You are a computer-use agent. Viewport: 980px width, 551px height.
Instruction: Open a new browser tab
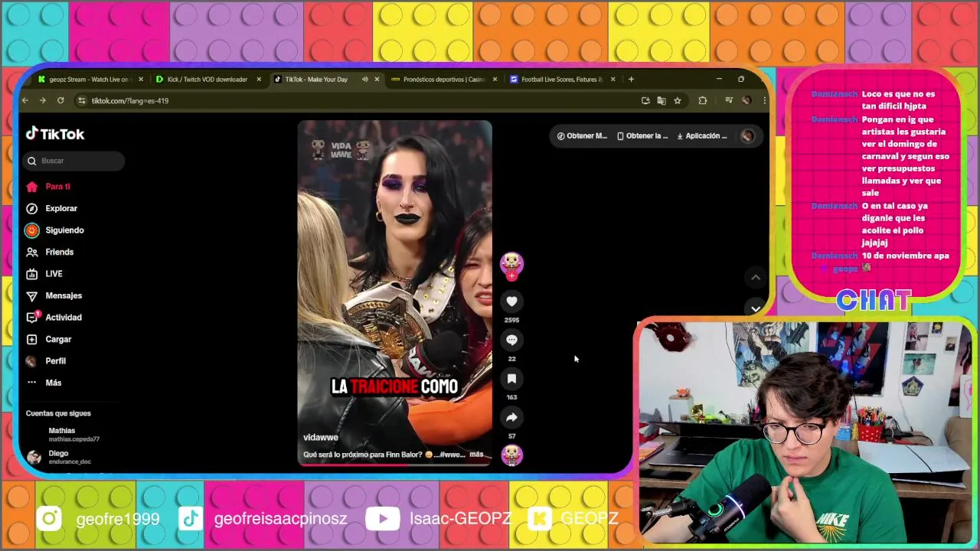pyautogui.click(x=631, y=80)
